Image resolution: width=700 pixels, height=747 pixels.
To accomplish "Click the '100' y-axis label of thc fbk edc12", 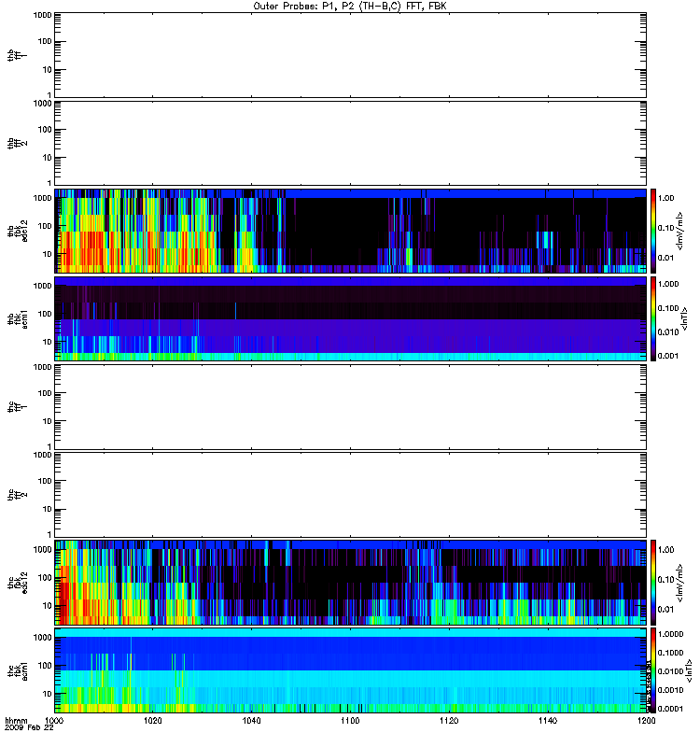I will click(x=45, y=577).
